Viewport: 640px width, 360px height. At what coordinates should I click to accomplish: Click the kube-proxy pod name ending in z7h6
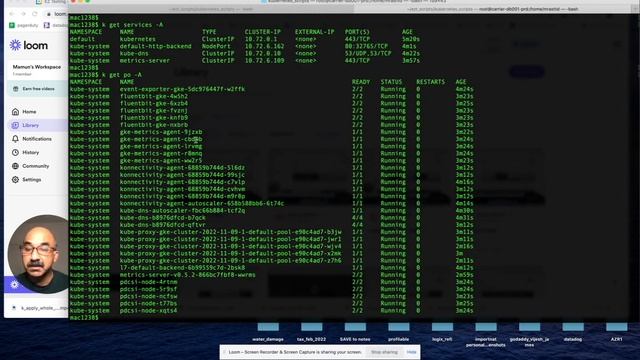[x=230, y=260]
